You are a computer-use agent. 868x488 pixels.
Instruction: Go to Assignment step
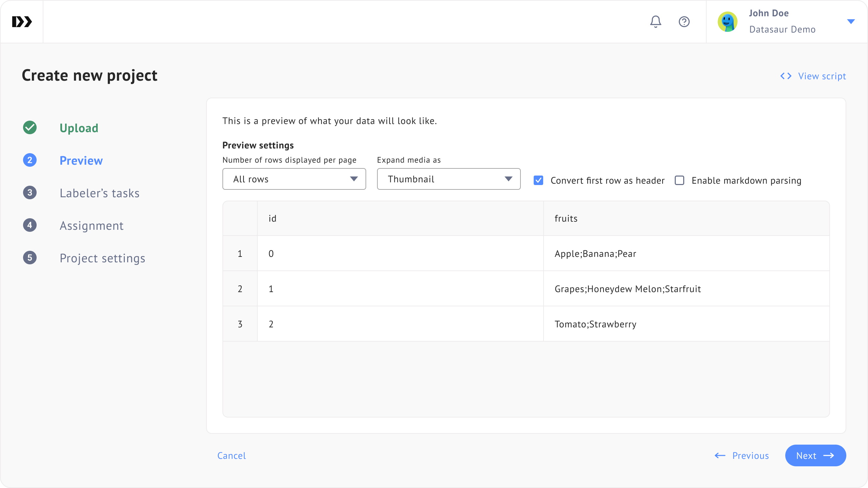coord(92,226)
